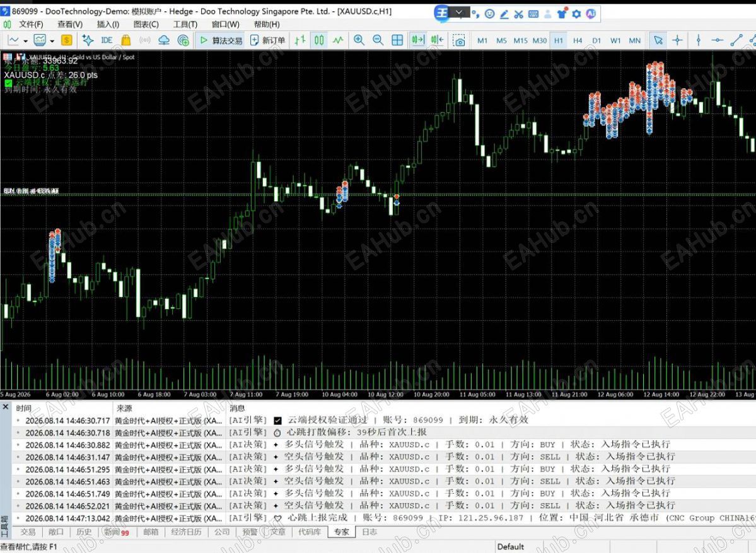
Task: Open the Market shopping bag icon
Action: point(126,40)
